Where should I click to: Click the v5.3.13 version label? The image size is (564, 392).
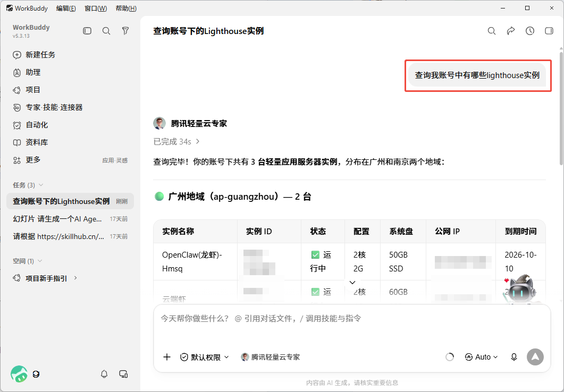coord(21,36)
